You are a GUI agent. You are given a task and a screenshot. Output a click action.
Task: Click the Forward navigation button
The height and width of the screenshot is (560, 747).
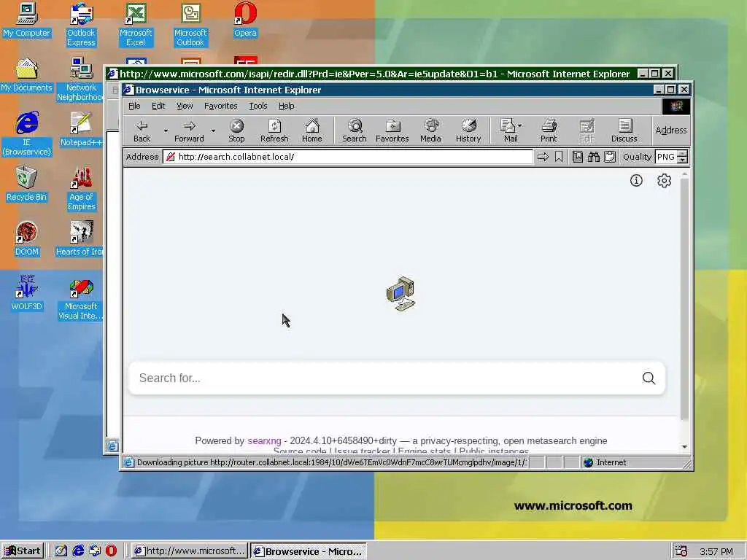pyautogui.click(x=189, y=131)
